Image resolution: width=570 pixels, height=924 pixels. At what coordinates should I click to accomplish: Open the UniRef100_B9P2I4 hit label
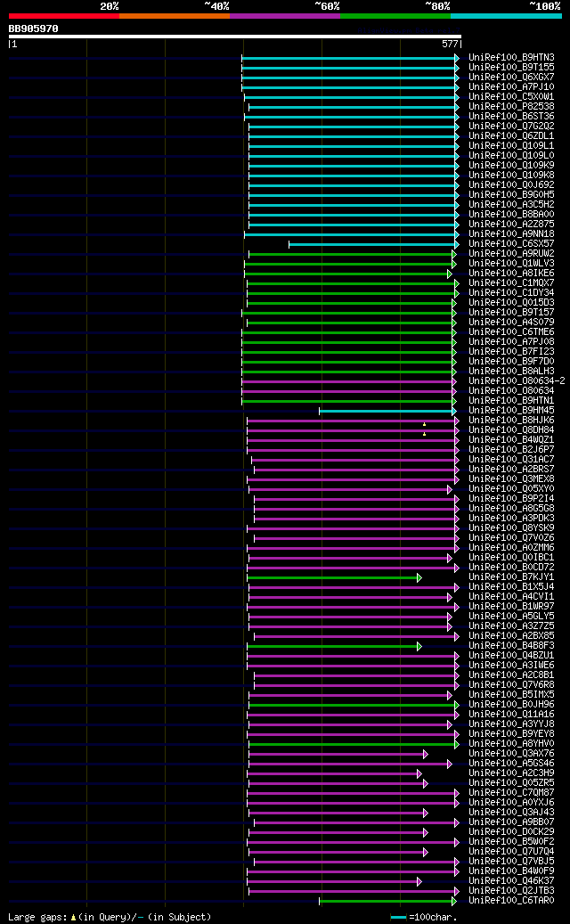pyautogui.click(x=511, y=499)
